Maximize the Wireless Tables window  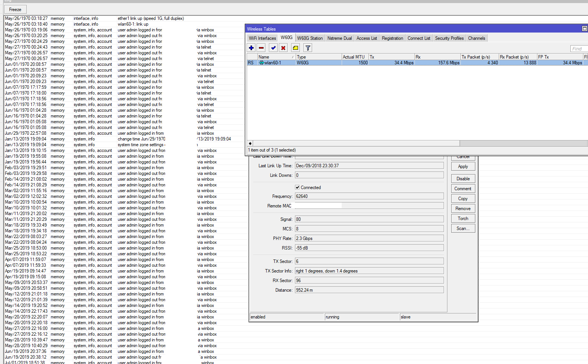[585, 29]
